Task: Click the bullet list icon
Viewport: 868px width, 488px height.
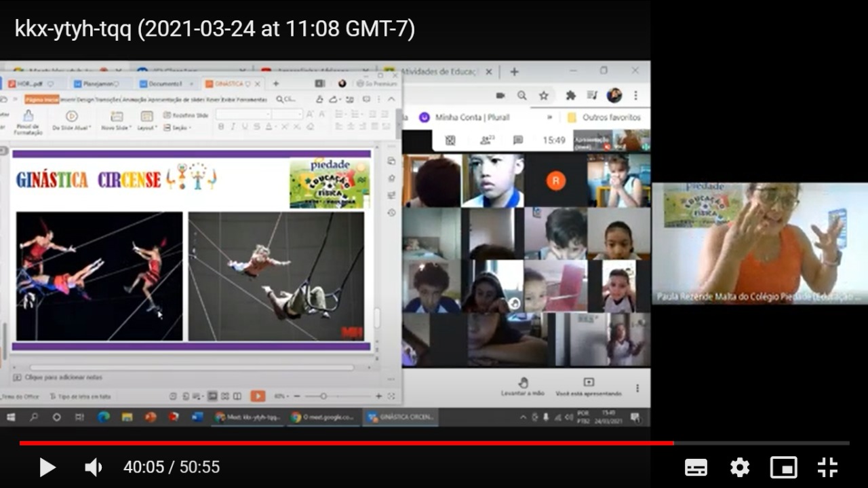Action: pos(339,115)
